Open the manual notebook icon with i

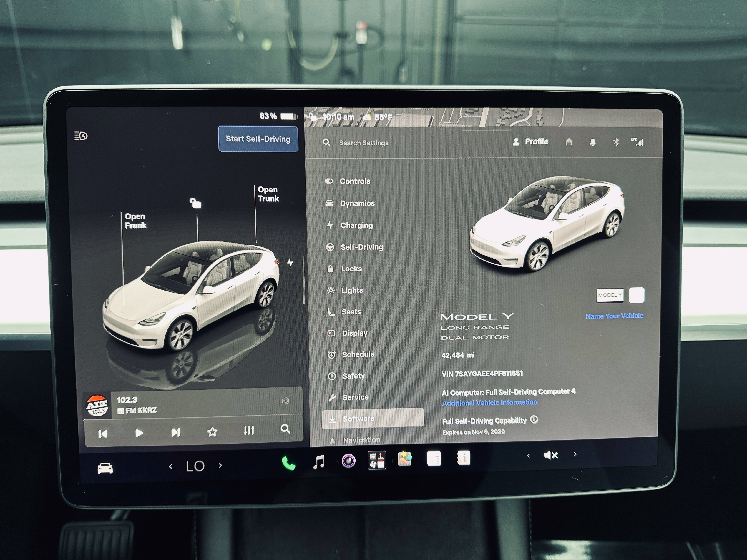463,458
